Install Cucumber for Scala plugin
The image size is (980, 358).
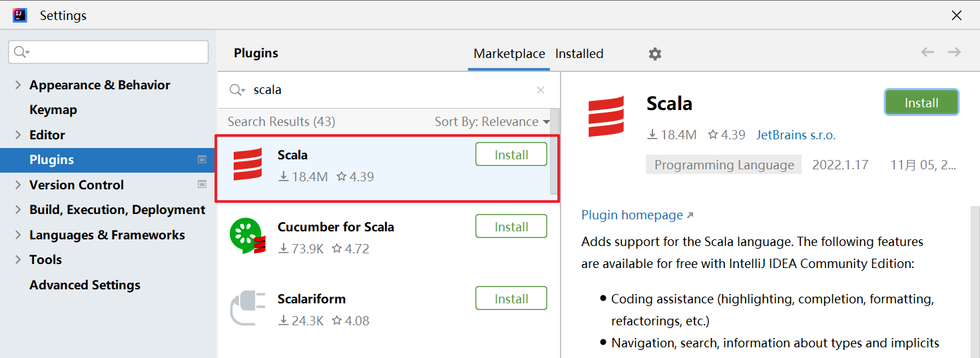coord(511,227)
